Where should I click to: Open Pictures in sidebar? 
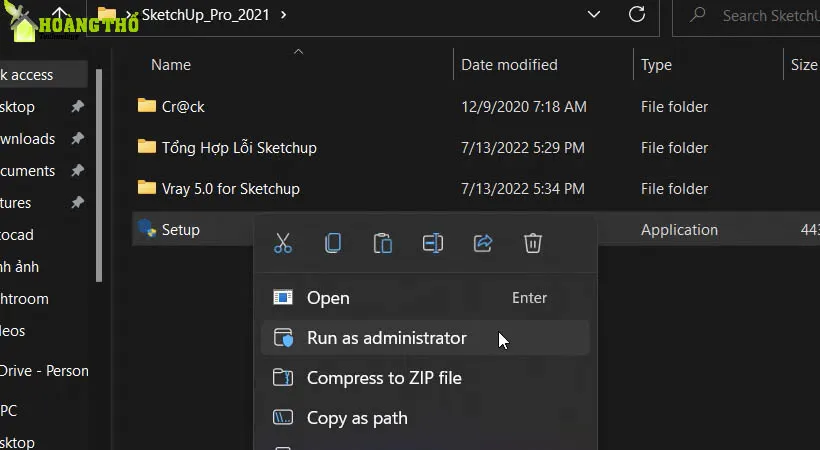tap(16, 202)
